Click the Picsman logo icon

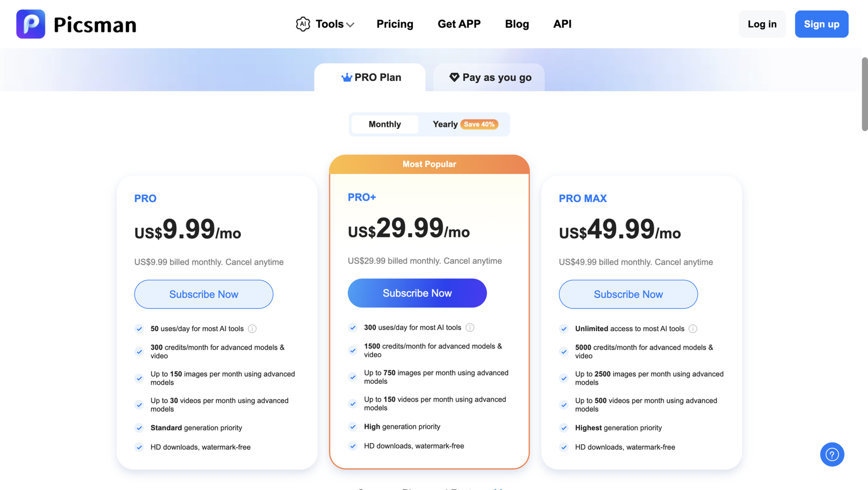31,24
